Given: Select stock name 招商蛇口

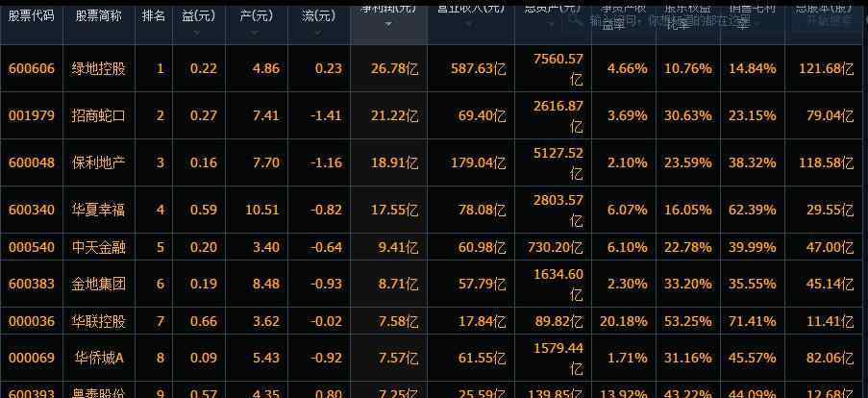Looking at the screenshot, I should point(99,115).
